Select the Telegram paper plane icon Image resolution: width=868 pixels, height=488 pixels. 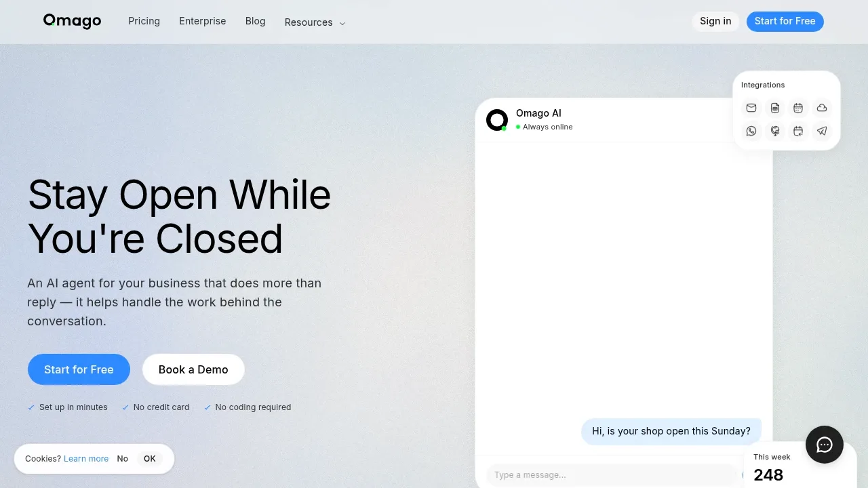(x=822, y=131)
